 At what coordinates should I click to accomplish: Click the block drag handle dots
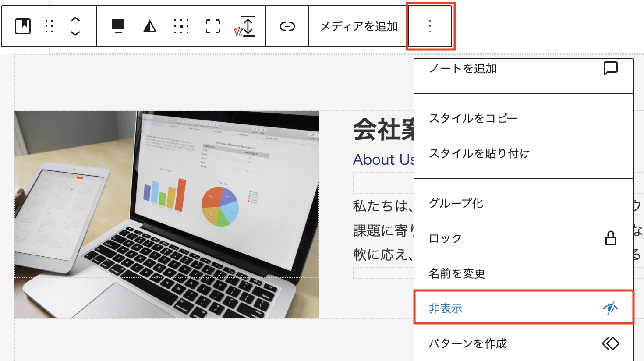(49, 26)
